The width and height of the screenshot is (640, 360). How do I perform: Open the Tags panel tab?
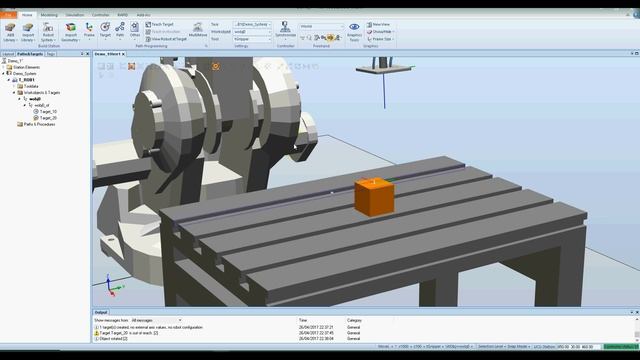click(x=50, y=54)
